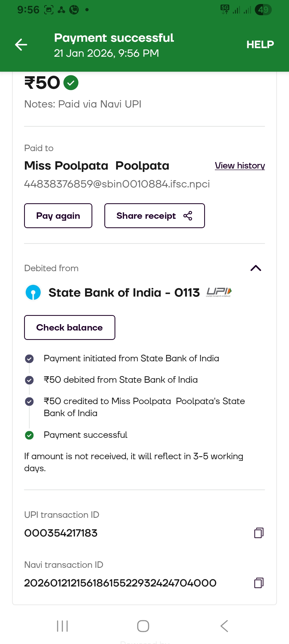Viewport: 289px width, 644px height.
Task: Tap the green success checkmark near ₹50
Action: click(x=71, y=83)
